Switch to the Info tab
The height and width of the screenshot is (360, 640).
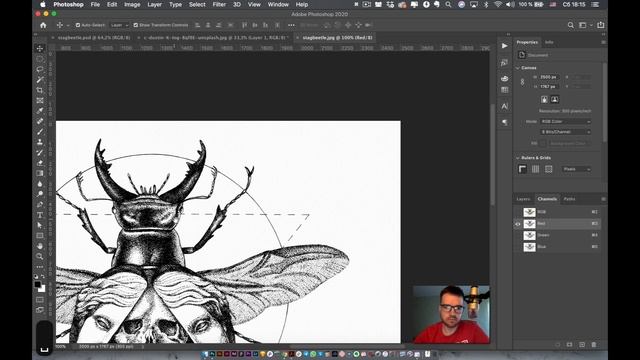click(549, 42)
